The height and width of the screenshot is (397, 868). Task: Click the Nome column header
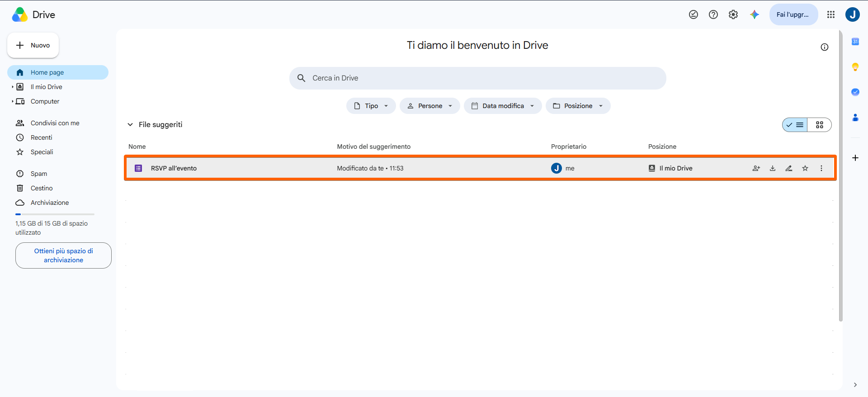137,147
